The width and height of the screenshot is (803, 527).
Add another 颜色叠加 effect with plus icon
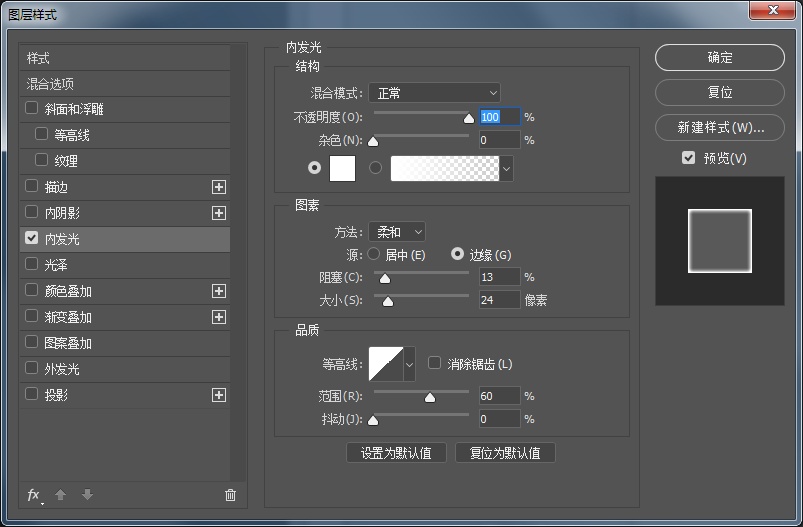(x=219, y=291)
